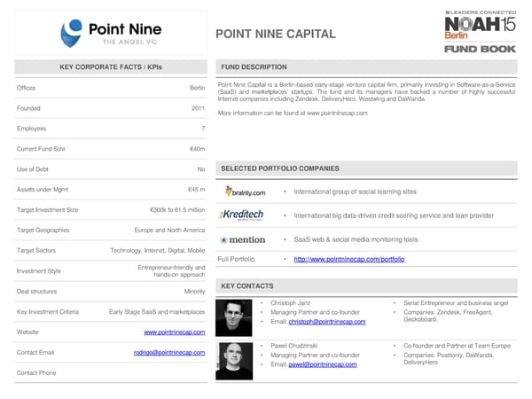Click the Current Fund Size €40m value
The width and height of the screenshot is (532, 399).
click(x=197, y=148)
